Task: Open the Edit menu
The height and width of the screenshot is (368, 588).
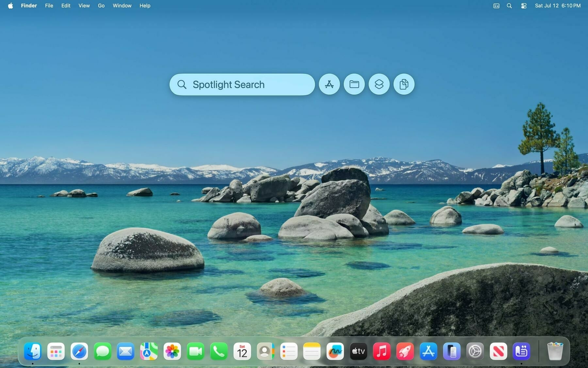Action: (66, 6)
